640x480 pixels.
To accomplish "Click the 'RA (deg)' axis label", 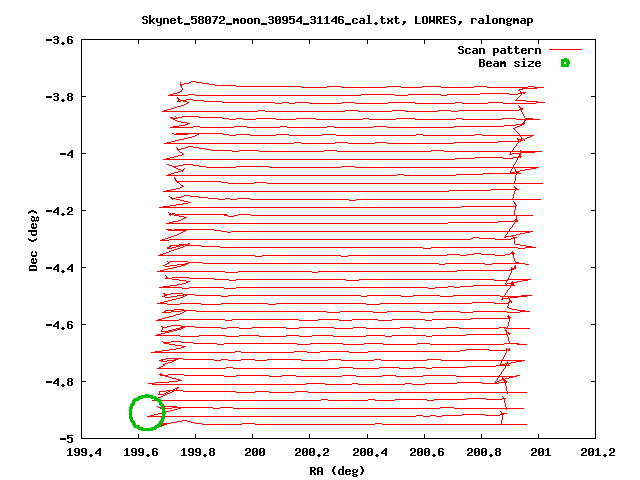I will (x=337, y=471).
